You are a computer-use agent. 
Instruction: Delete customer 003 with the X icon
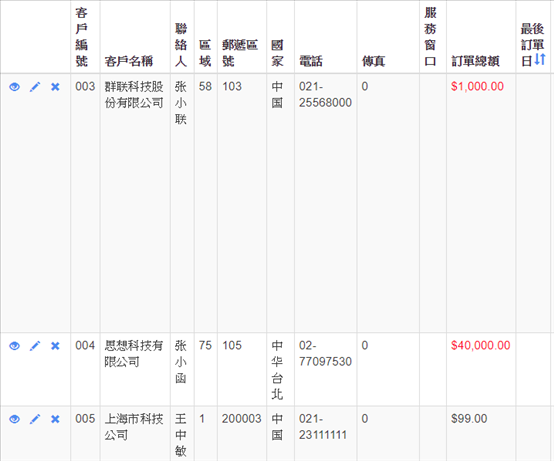pyautogui.click(x=55, y=87)
